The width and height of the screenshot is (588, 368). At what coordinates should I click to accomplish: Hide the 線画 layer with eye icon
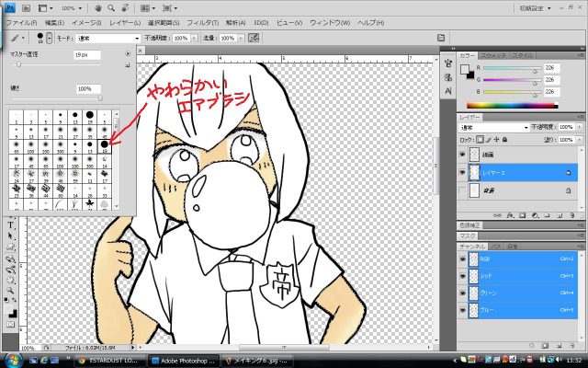(x=462, y=155)
